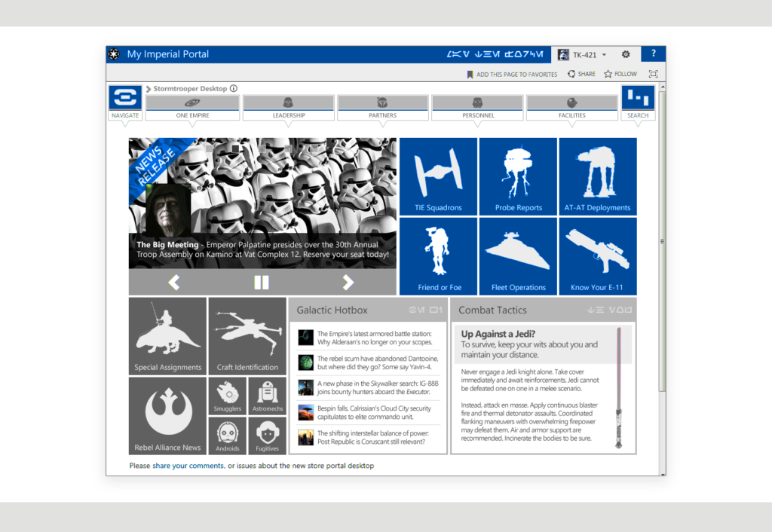Click the lightsaber image in Combat Tactics

click(619, 388)
